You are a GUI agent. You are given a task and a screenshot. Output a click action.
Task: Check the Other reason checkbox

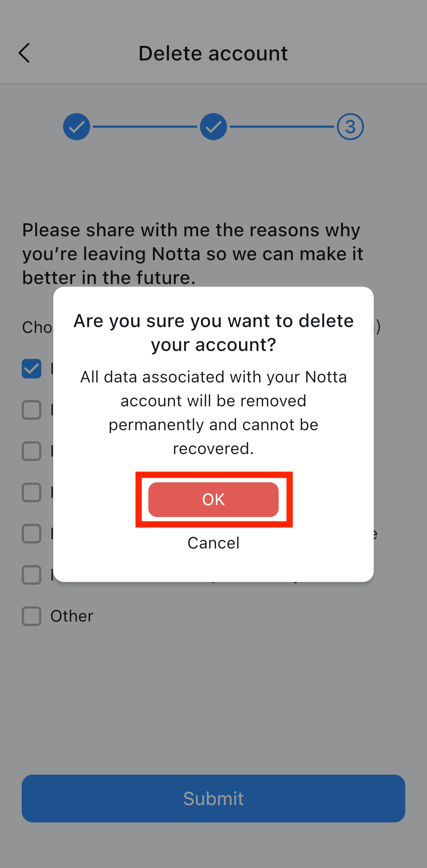[32, 616]
